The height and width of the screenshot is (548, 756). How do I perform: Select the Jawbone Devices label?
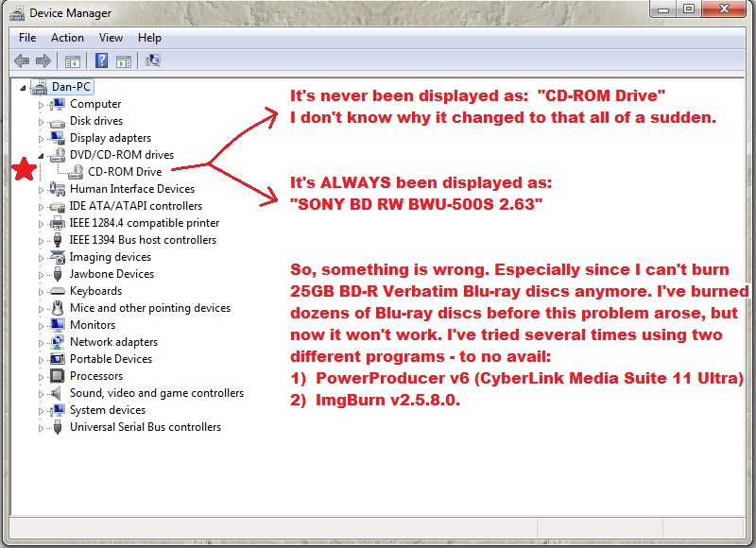112,274
